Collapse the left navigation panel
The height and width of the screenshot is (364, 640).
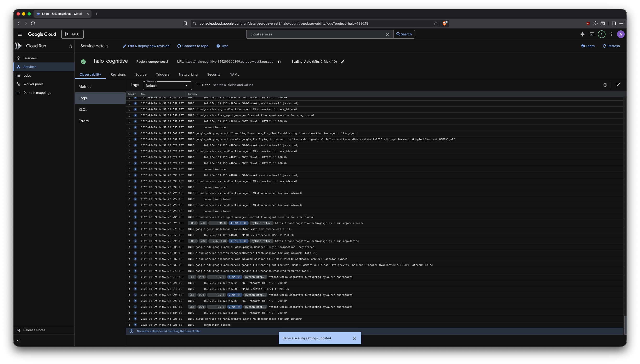click(18, 340)
